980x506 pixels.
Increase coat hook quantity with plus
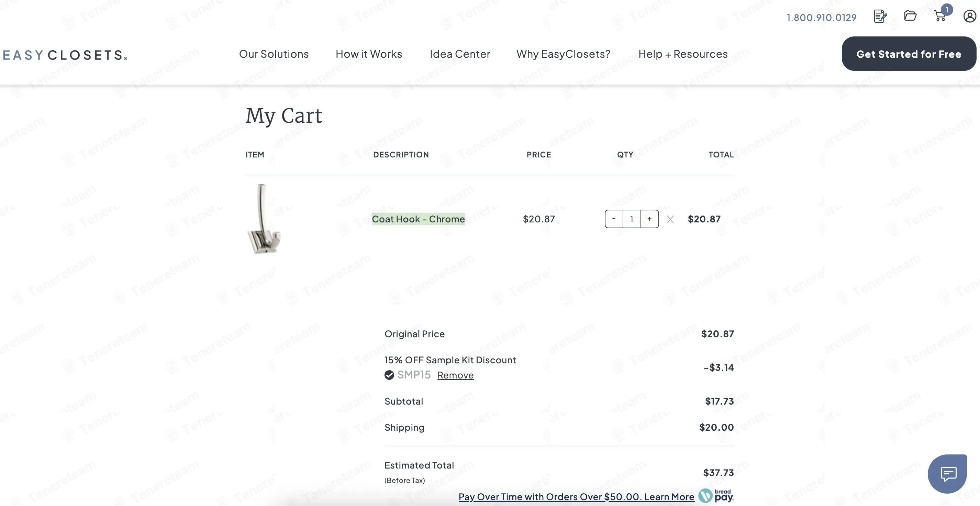click(x=650, y=219)
